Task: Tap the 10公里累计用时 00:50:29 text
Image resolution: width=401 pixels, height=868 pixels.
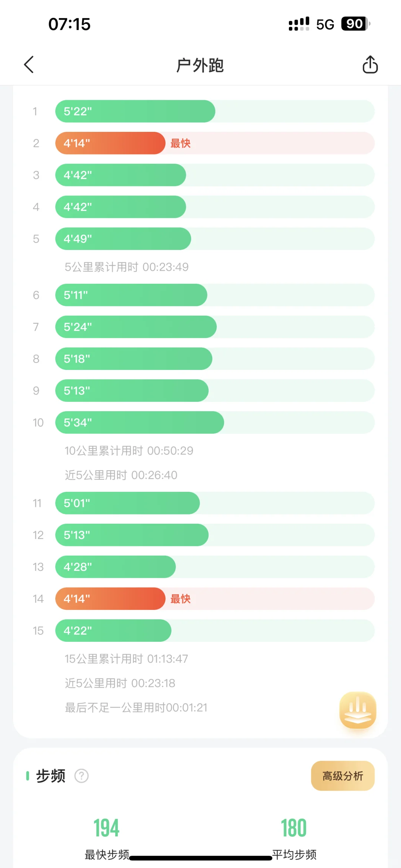Action: click(x=129, y=451)
